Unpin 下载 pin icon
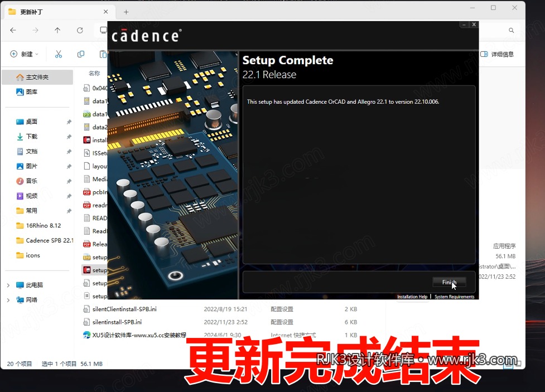Image resolution: width=545 pixels, height=392 pixels. [69, 137]
